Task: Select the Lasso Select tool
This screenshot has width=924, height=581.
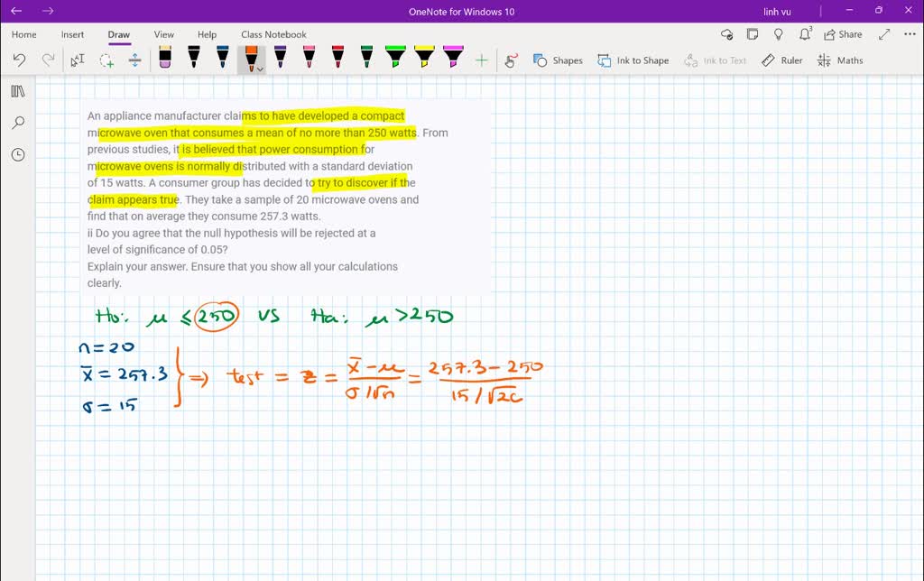Action: (106, 60)
